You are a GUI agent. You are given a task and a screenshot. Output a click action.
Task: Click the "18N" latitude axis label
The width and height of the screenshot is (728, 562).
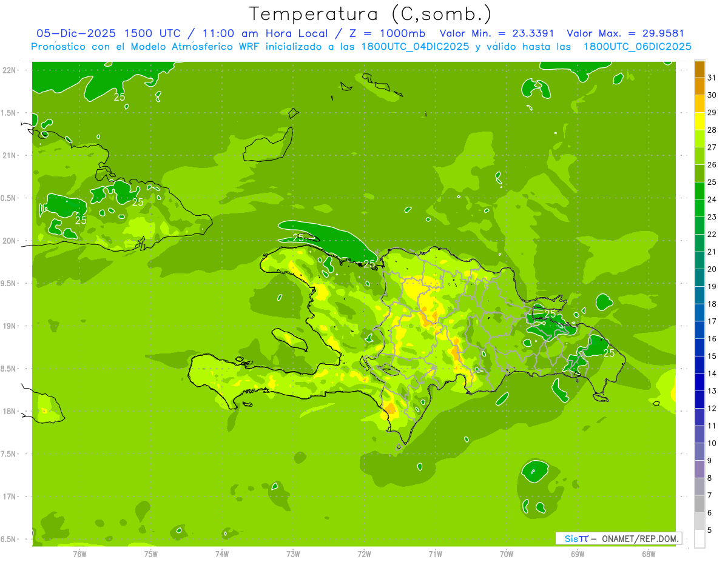tap(10, 411)
